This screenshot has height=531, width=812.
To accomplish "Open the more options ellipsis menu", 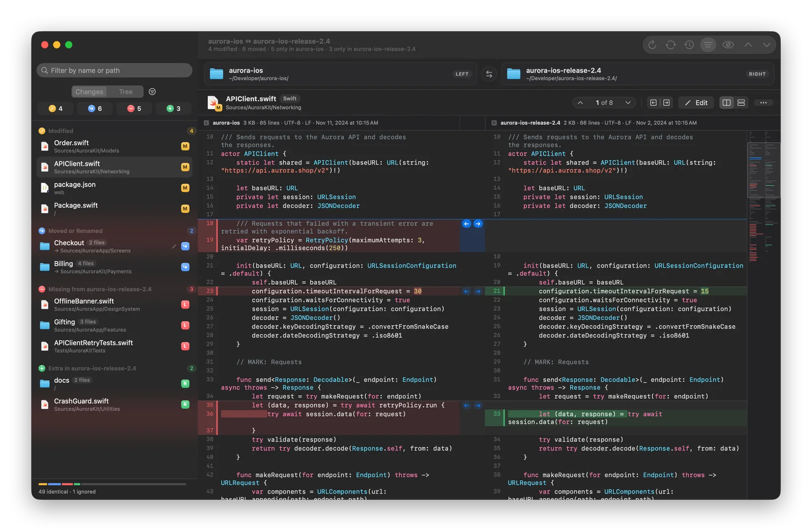I will pyautogui.click(x=763, y=103).
